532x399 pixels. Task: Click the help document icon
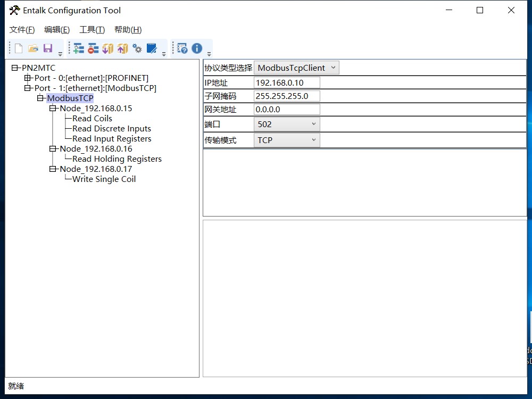pyautogui.click(x=182, y=48)
